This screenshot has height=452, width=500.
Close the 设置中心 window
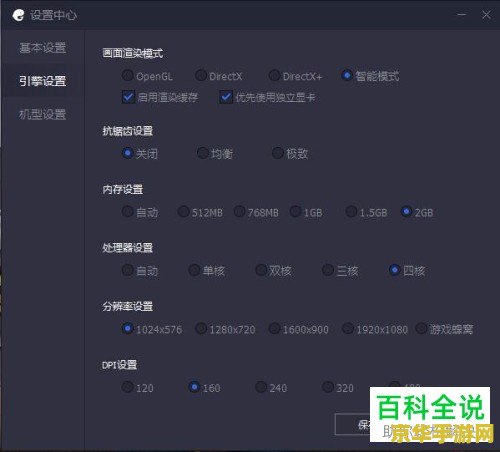pyautogui.click(x=486, y=15)
